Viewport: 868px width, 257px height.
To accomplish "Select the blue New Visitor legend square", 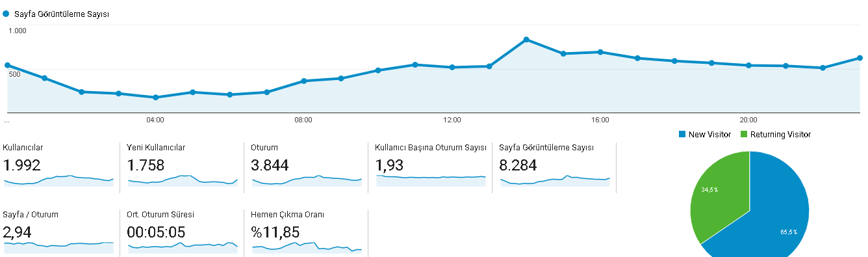I will tap(682, 134).
